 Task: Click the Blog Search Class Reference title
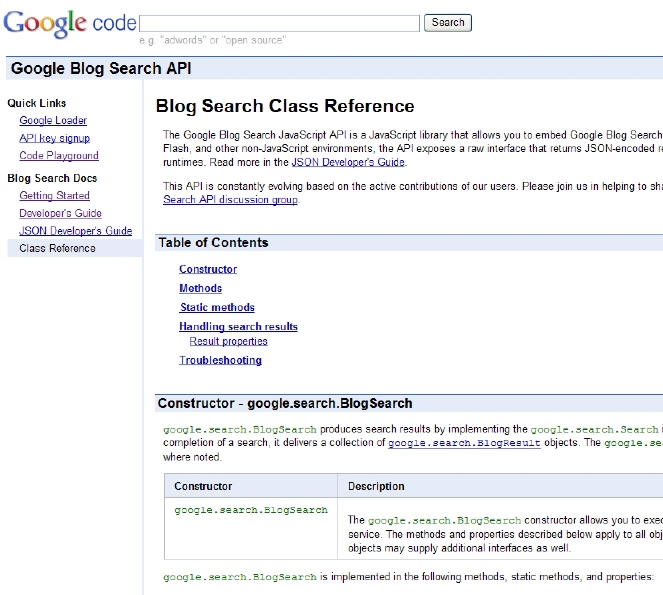(x=285, y=106)
